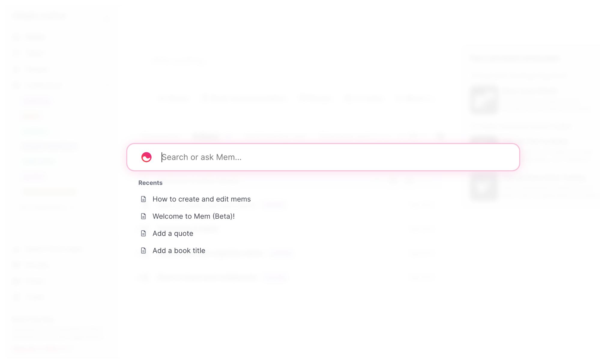The width and height of the screenshot is (600, 364).
Task: Open the How to create and edit mems note
Action: tap(202, 199)
